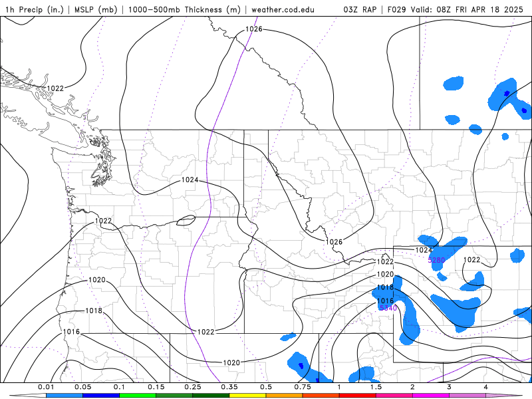Select the yellow 0.35–0.5 legend swatch

point(247,396)
